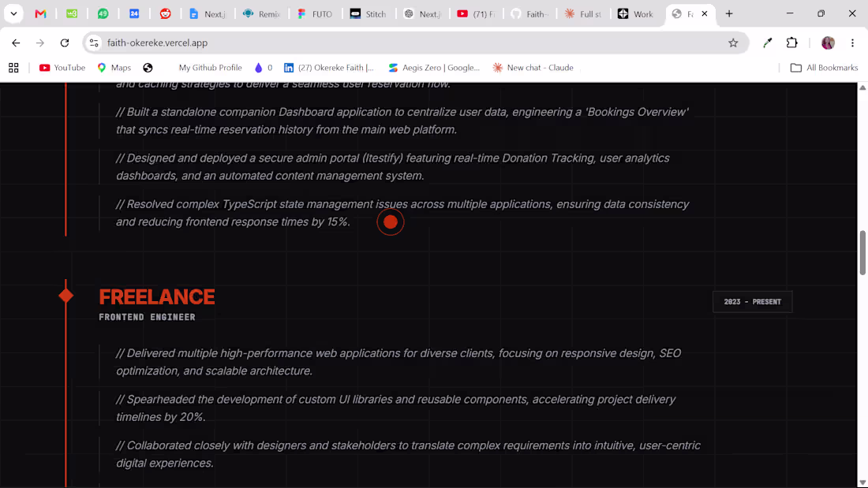
Task: Open Okereke Faith LinkedIn bookmark
Action: click(x=329, y=68)
